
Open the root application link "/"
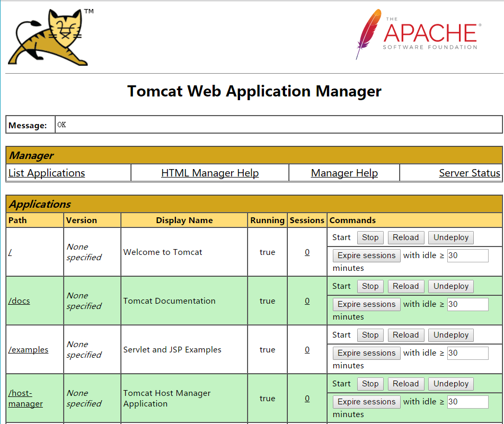pyautogui.click(x=8, y=252)
